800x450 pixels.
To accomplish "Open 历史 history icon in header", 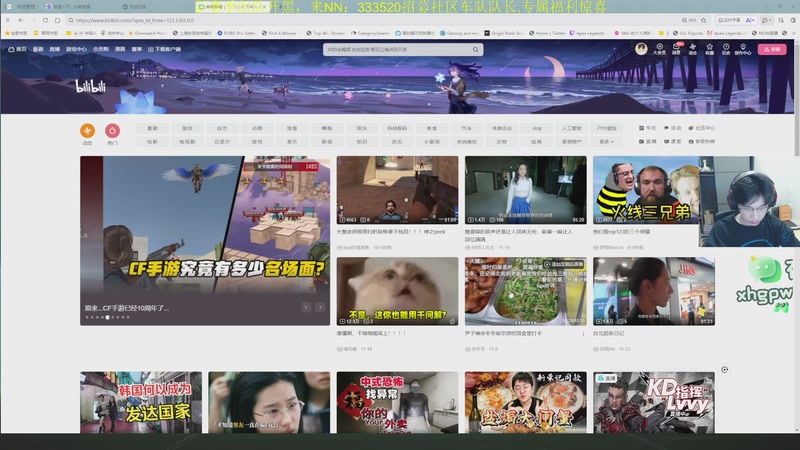I will (726, 49).
